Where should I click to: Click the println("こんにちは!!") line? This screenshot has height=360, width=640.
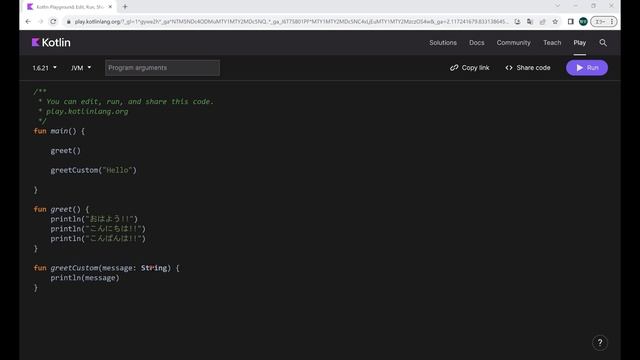[x=98, y=229]
